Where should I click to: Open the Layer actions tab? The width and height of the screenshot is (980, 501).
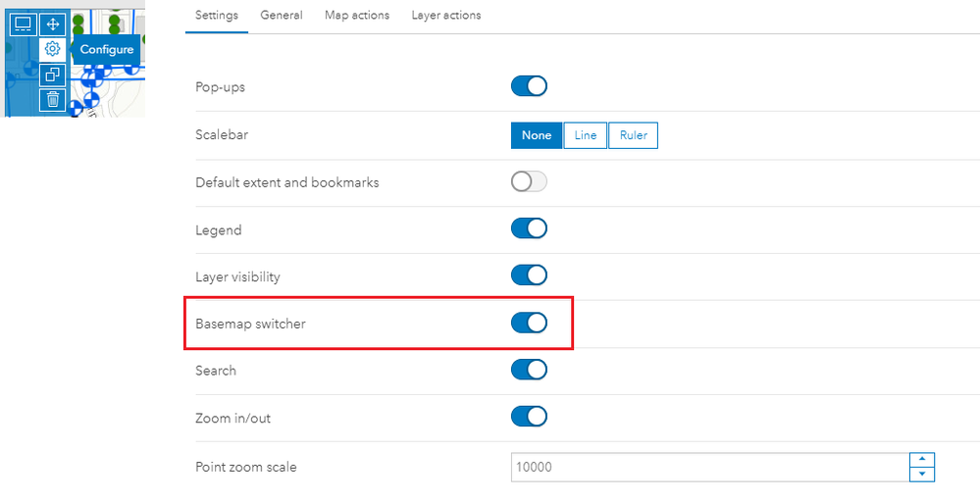[446, 16]
